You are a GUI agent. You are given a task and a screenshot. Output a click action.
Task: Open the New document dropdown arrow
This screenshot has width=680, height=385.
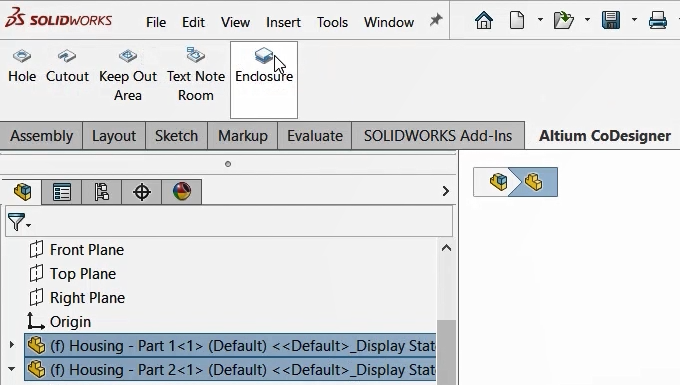tap(540, 20)
